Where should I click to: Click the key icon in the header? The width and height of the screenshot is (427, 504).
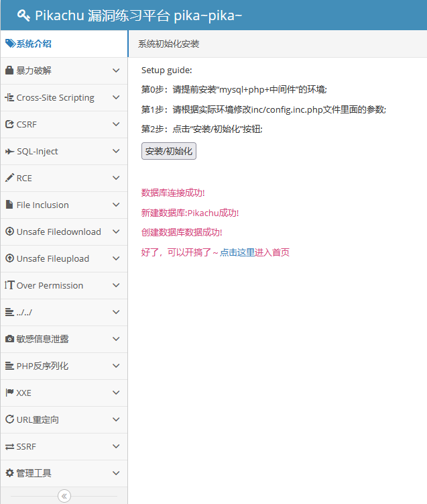23,15
